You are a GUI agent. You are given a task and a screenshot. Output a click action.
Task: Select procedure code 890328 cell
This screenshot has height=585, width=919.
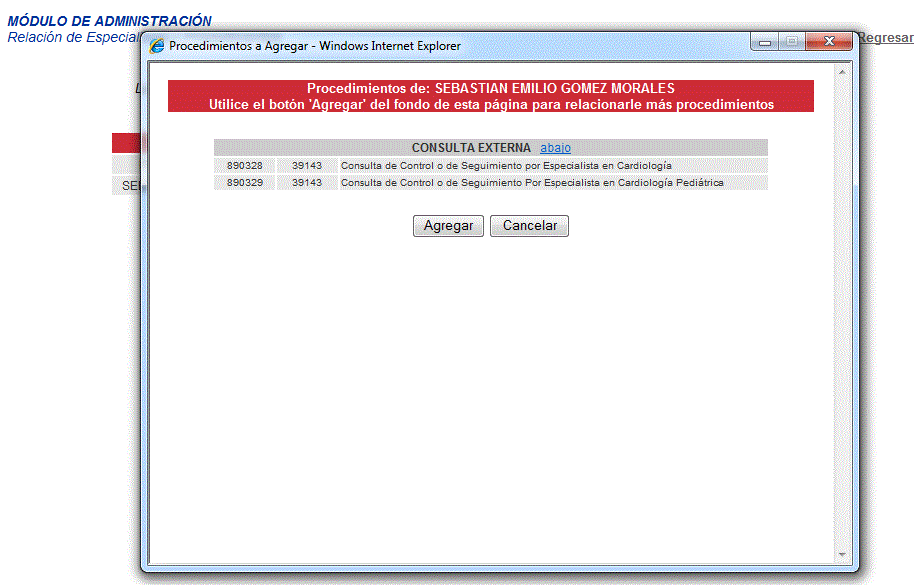(244, 165)
